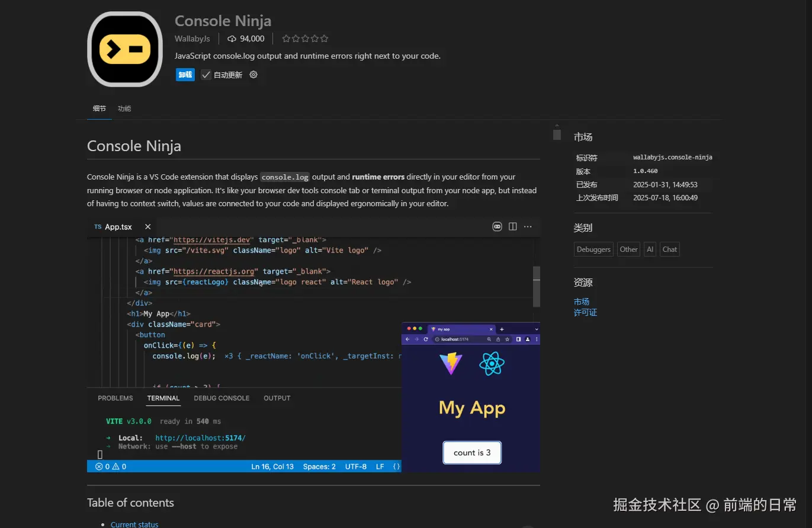Image resolution: width=812 pixels, height=528 pixels.
Task: Click the identifier wallabyjs.console-ninja
Action: pyautogui.click(x=673, y=158)
